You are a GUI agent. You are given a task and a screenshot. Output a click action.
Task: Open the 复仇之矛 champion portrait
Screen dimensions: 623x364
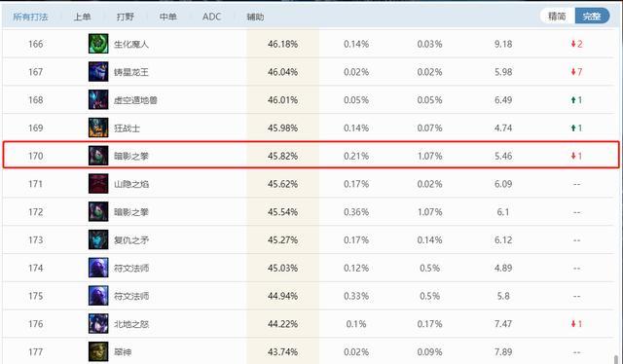coord(98,240)
